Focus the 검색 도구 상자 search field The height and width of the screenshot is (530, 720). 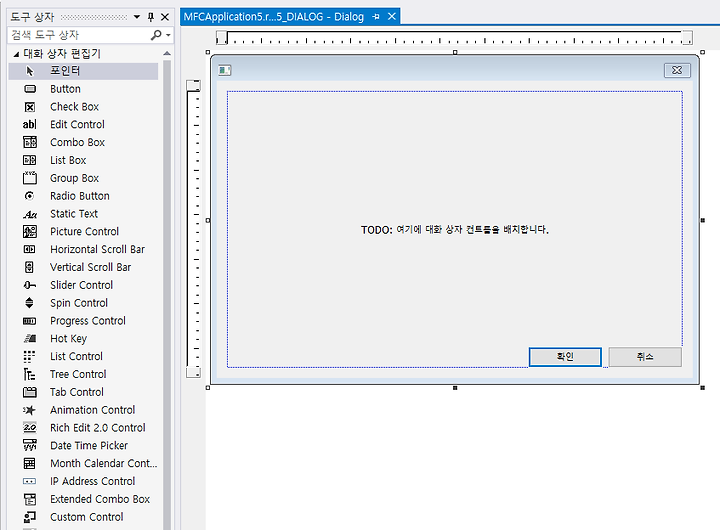point(78,35)
